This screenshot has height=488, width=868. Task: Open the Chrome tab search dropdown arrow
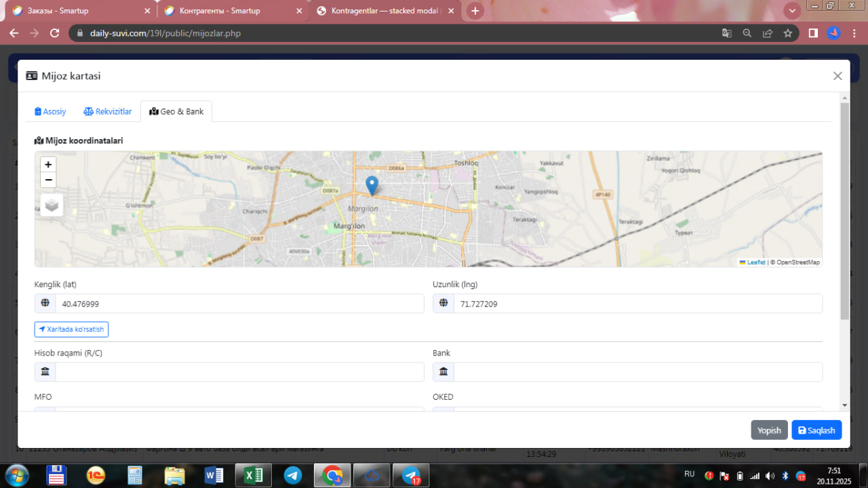click(791, 11)
